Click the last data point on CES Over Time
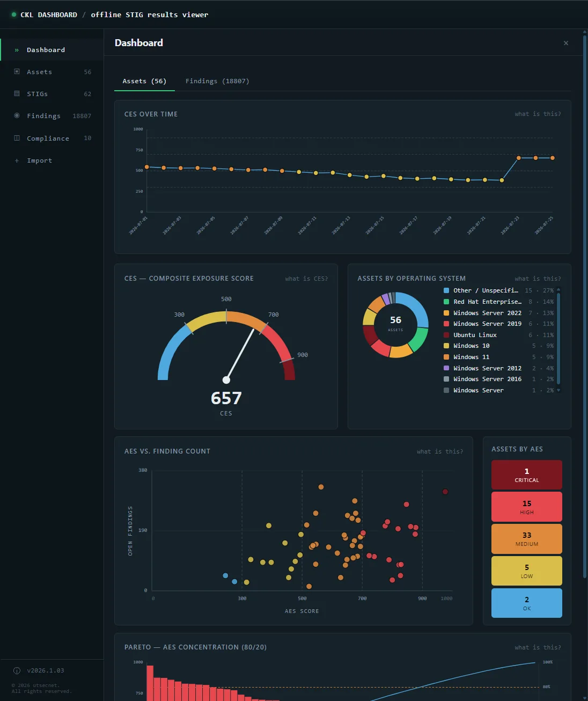 553,158
